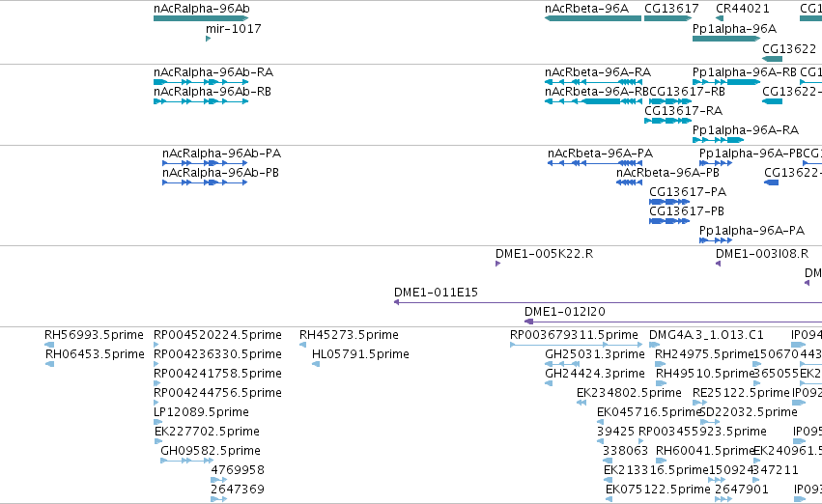Select EST RH45273.5prime
Image resolution: width=822 pixels, height=504 pixels.
[x=302, y=345]
